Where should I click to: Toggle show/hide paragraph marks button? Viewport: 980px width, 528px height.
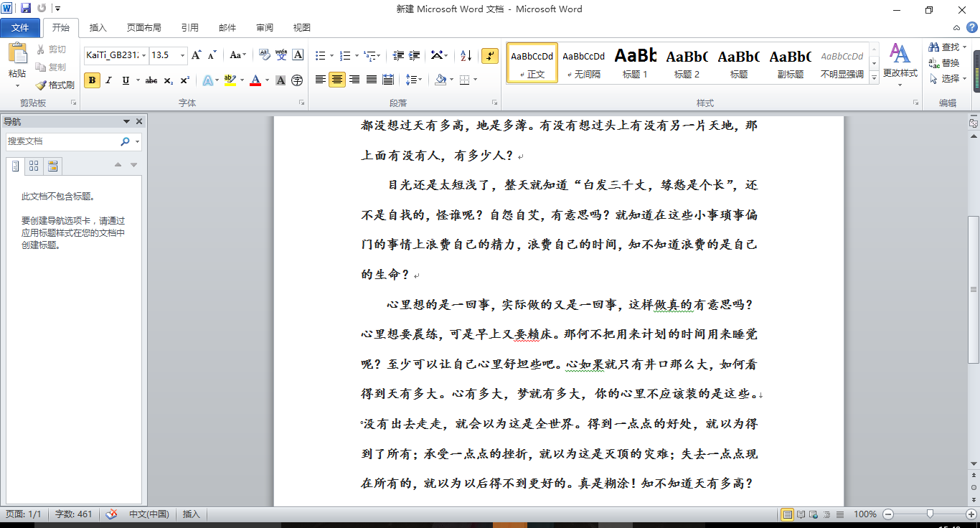click(x=490, y=55)
